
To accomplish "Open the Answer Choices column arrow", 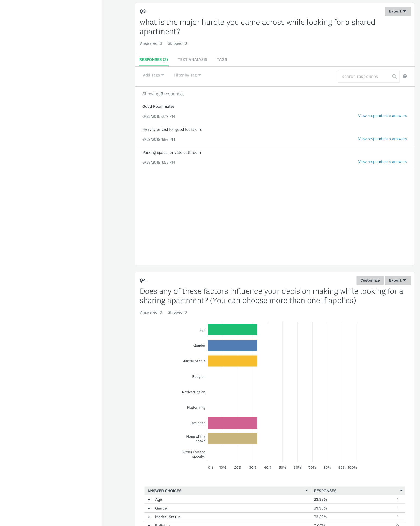I will pyautogui.click(x=307, y=490).
